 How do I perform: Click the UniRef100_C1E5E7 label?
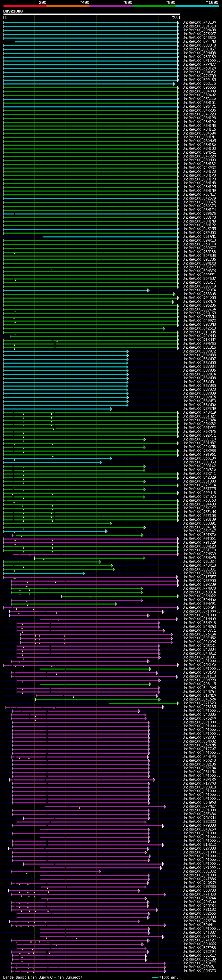[x=199, y=577]
